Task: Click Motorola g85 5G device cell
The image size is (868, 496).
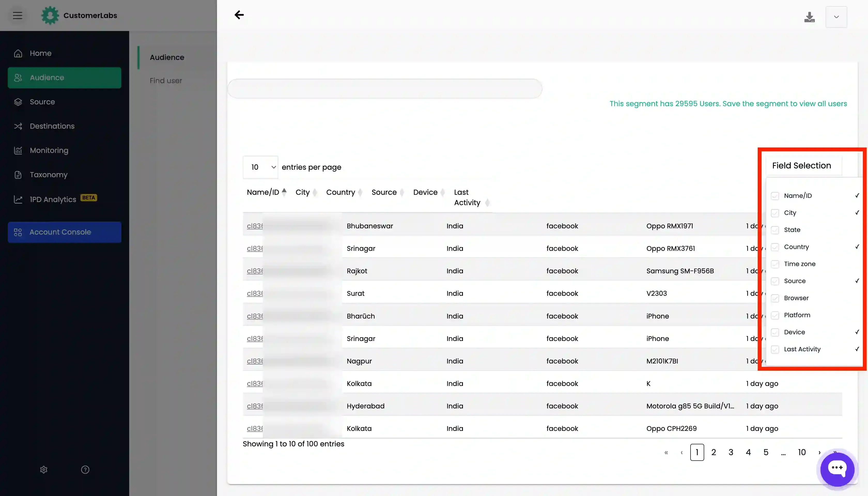Action: (690, 406)
